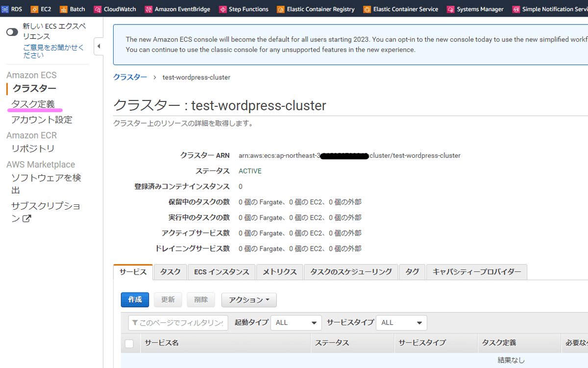Check the select-all checkbox in the services table header
Viewport: 588px width, 368px height.
129,343
